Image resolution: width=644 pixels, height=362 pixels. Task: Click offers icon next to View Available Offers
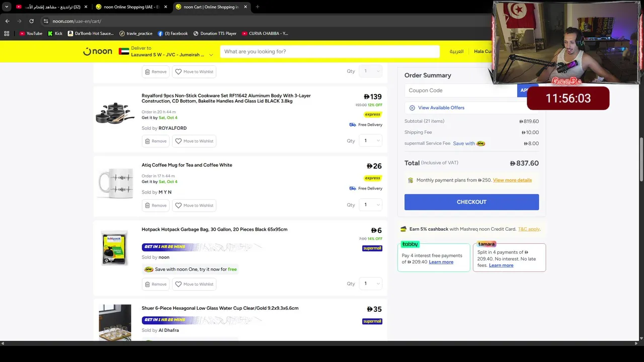click(x=412, y=108)
